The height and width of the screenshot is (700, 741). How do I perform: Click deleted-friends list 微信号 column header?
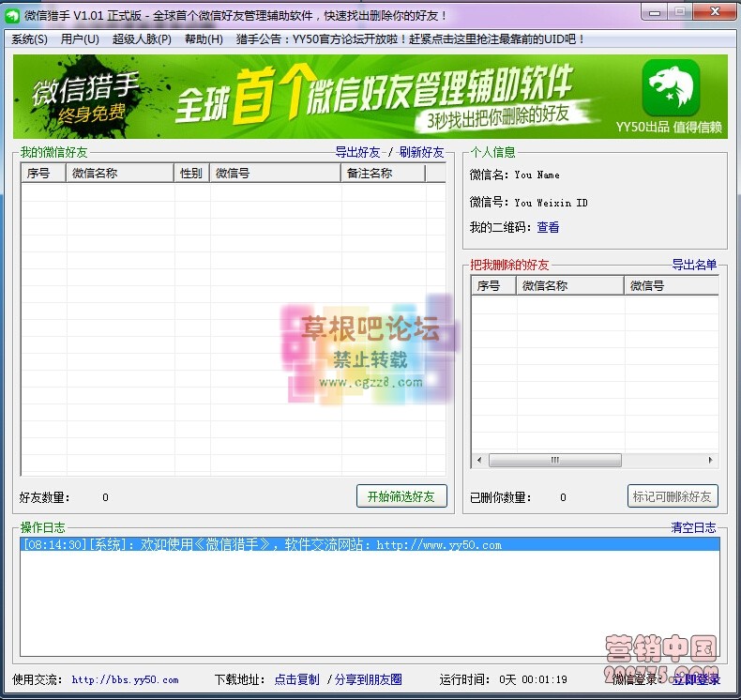[x=672, y=285]
